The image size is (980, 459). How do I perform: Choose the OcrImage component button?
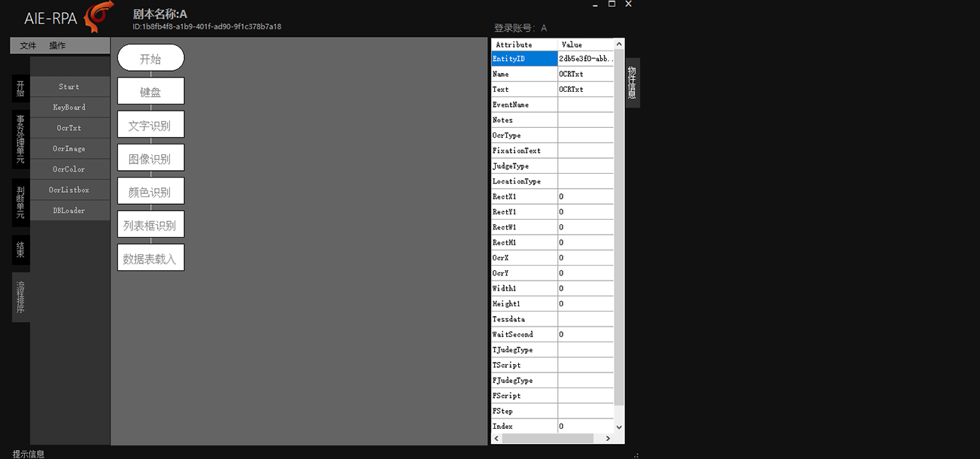coord(69,149)
